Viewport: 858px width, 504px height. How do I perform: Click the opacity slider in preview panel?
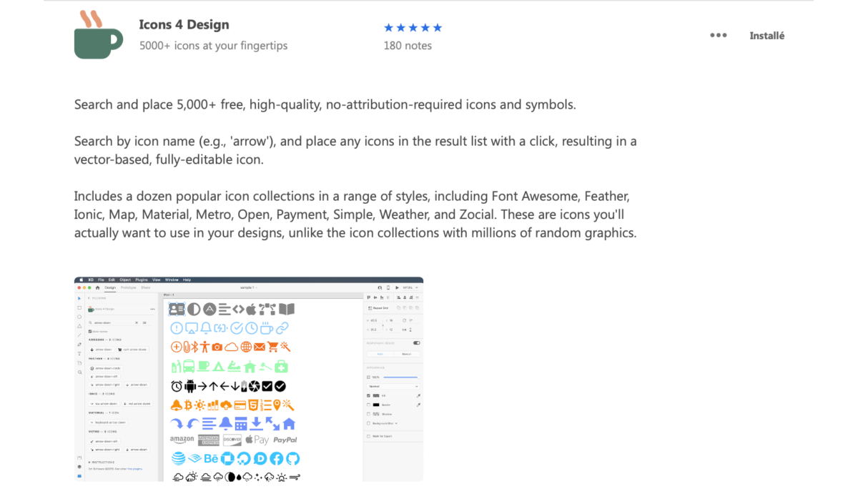click(400, 377)
